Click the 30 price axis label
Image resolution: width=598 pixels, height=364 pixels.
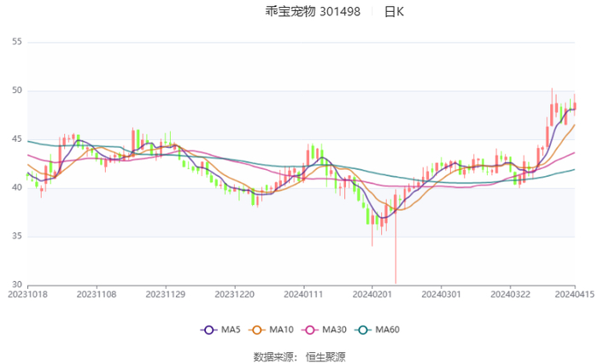pos(17,285)
